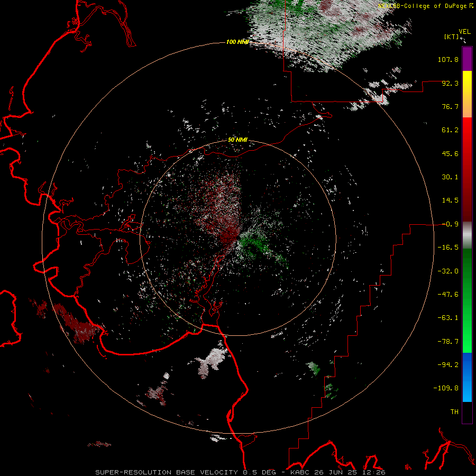Select the purple segment of the color bar

tap(467, 59)
